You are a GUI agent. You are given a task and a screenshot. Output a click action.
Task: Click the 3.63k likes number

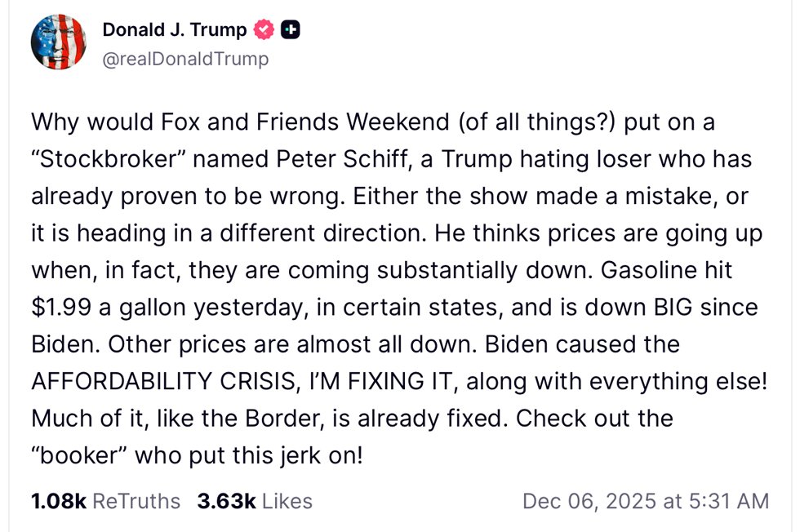(x=223, y=500)
